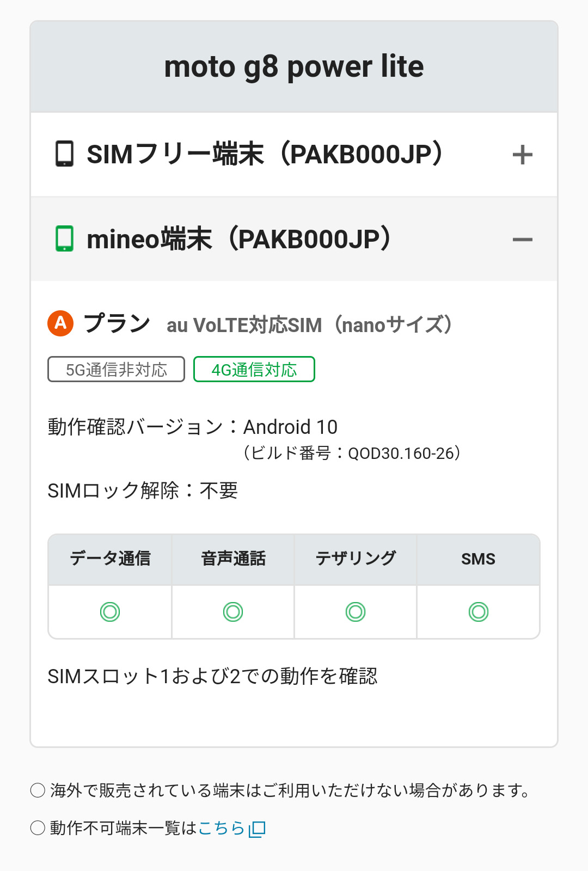Image resolution: width=588 pixels, height=871 pixels.
Task: Click the SMS column header
Action: tap(479, 559)
